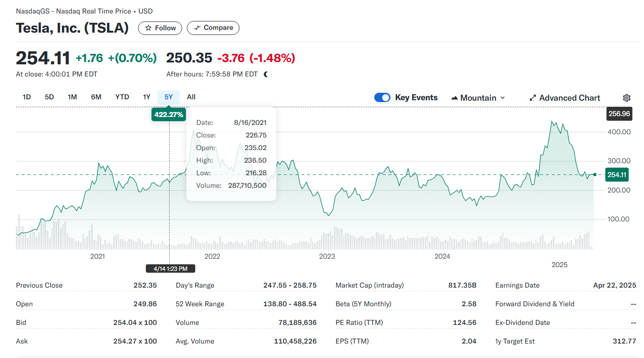Select the 5D time range
Viewport: 644px width, 358px height.
point(49,97)
